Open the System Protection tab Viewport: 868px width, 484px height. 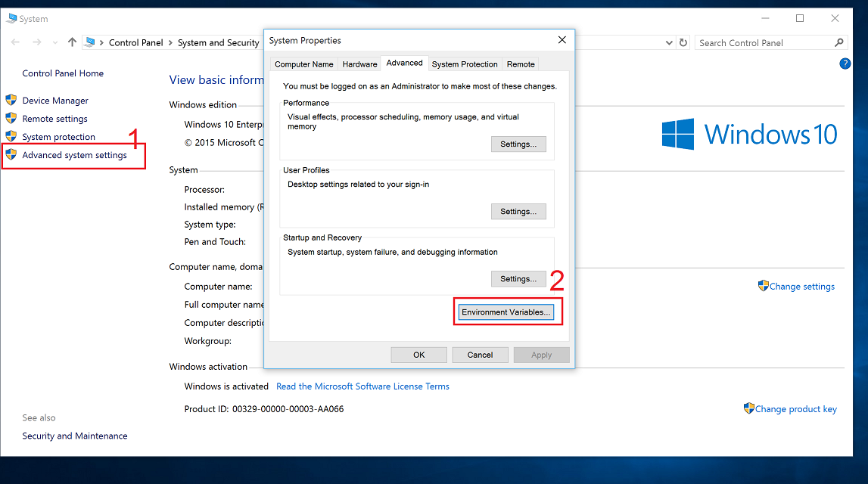pos(465,64)
